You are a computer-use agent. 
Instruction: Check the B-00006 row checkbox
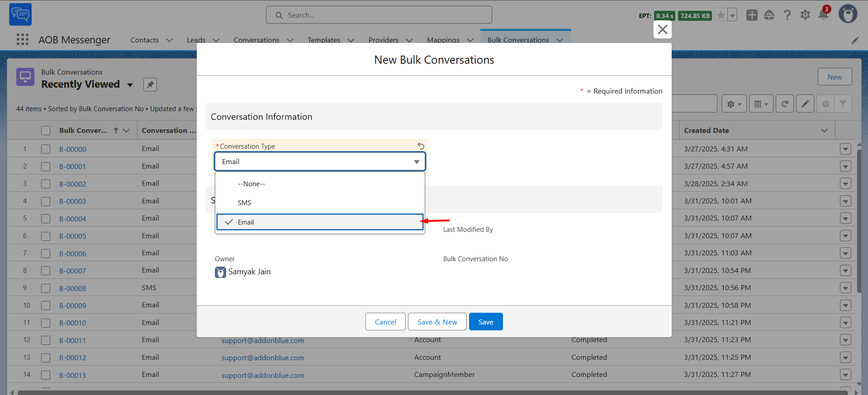[x=46, y=254]
